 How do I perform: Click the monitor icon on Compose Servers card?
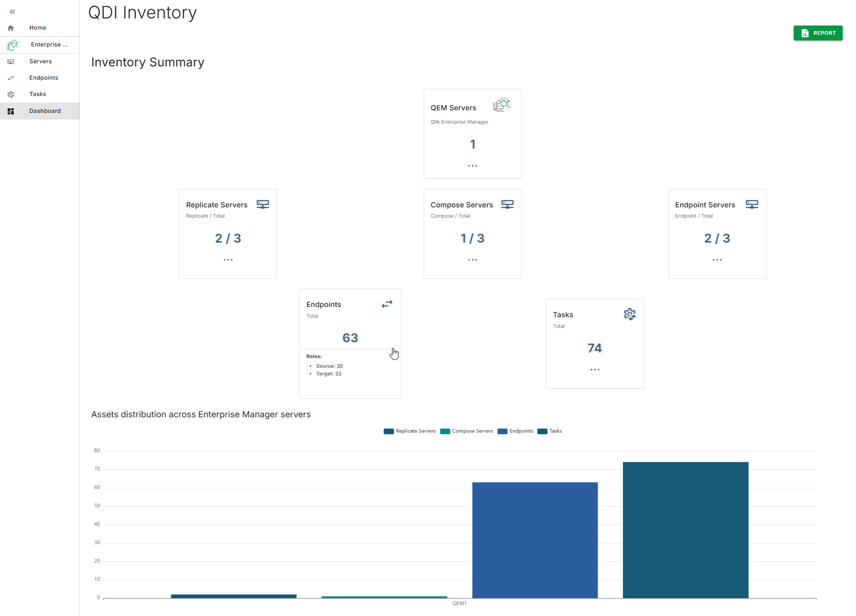[507, 204]
